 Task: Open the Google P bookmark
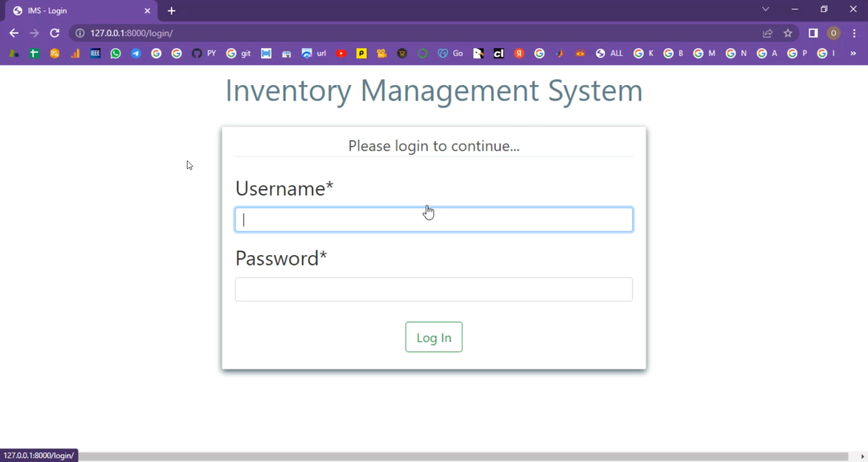point(797,53)
